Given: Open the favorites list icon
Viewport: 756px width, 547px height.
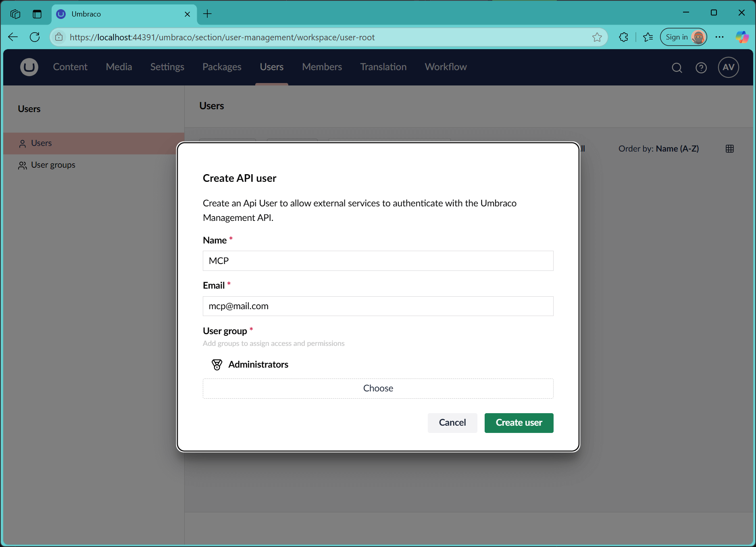Looking at the screenshot, I should tap(648, 37).
